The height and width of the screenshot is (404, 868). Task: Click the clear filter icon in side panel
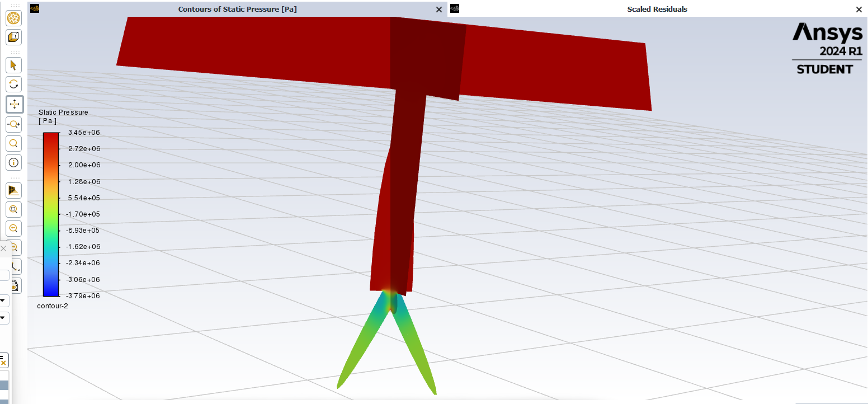pos(3,360)
